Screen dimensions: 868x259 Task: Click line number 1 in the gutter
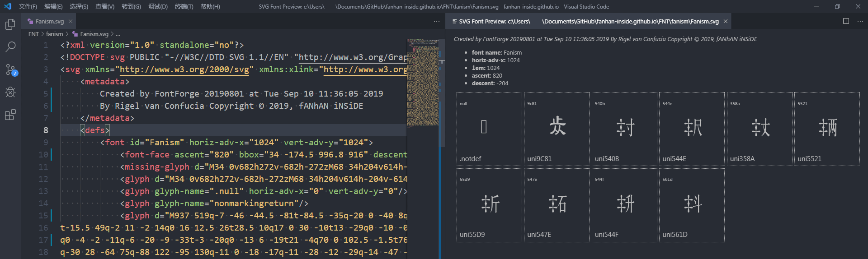[x=46, y=45]
